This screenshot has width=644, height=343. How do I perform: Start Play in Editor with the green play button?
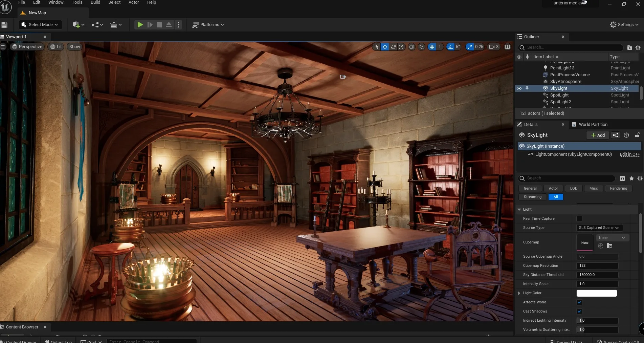[140, 25]
